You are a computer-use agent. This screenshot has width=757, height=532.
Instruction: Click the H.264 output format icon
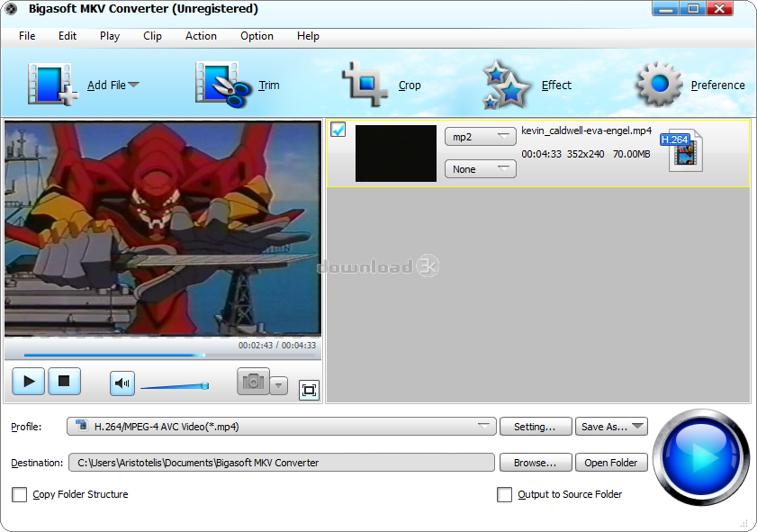click(681, 150)
